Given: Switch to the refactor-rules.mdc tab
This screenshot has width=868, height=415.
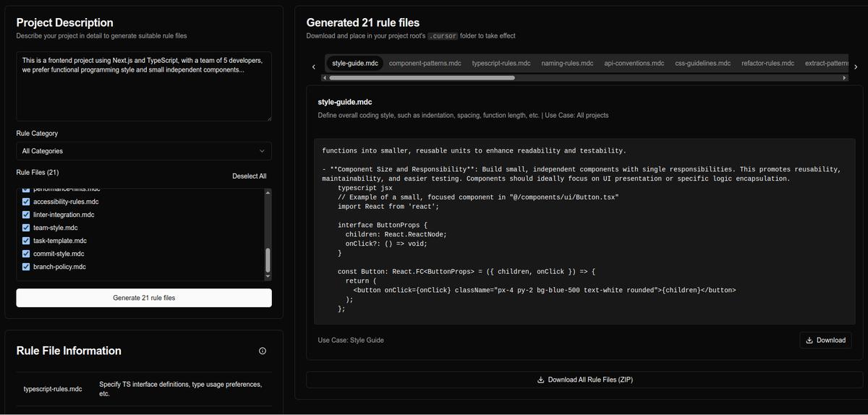Looking at the screenshot, I should click(x=767, y=64).
